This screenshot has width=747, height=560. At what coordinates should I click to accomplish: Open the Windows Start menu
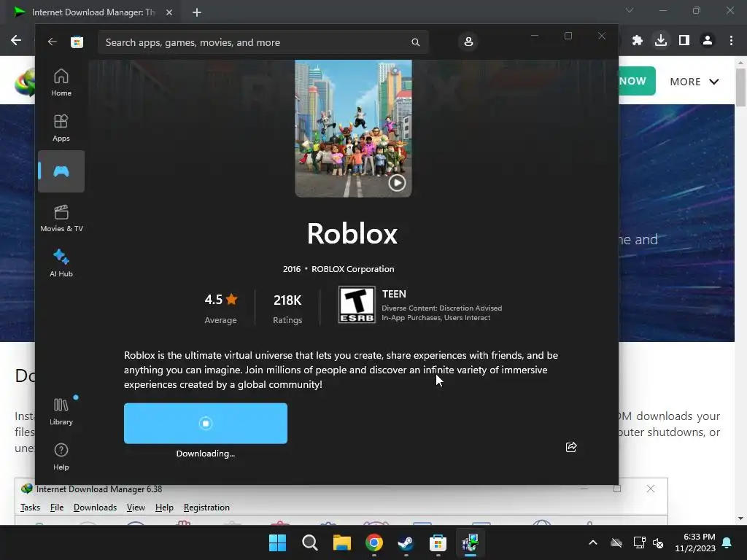click(277, 542)
